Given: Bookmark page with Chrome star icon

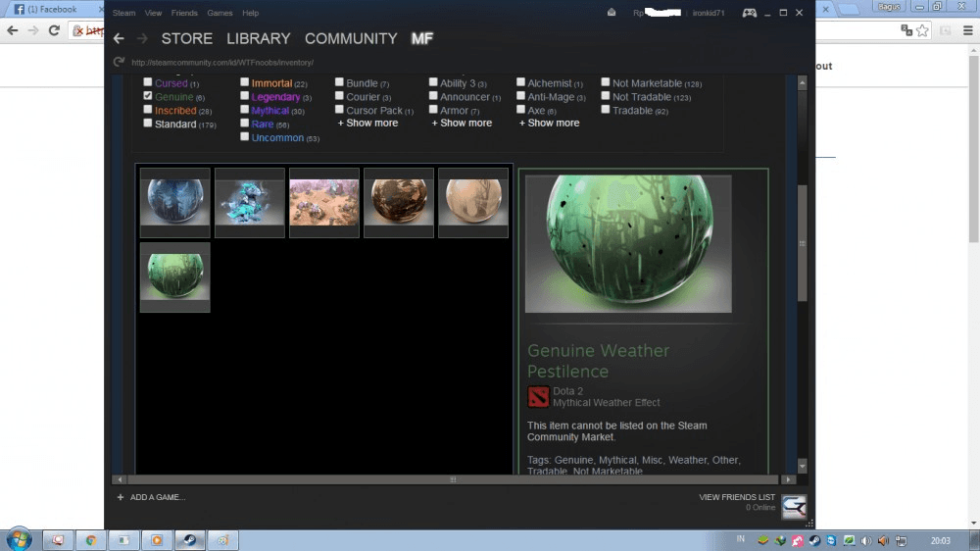Looking at the screenshot, I should pos(922,30).
